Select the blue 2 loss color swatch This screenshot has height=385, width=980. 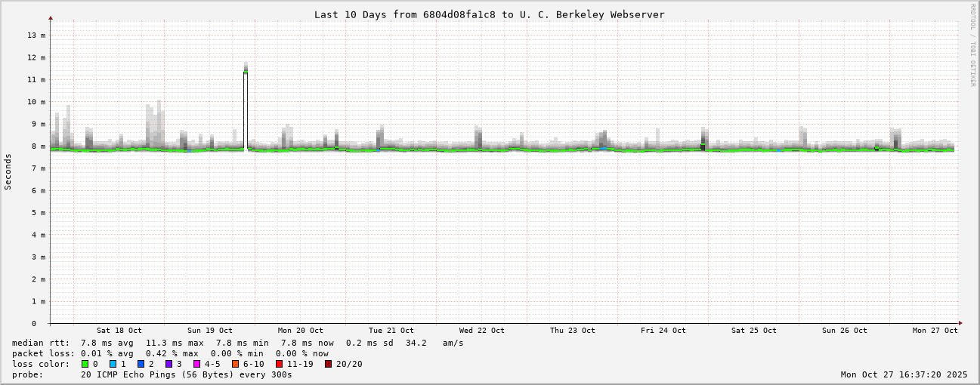point(141,364)
